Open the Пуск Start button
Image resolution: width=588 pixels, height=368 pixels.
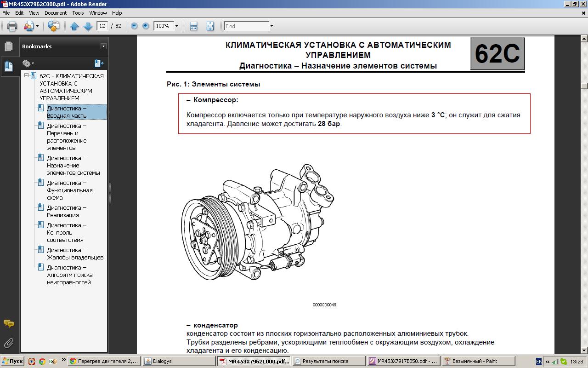click(x=12, y=361)
